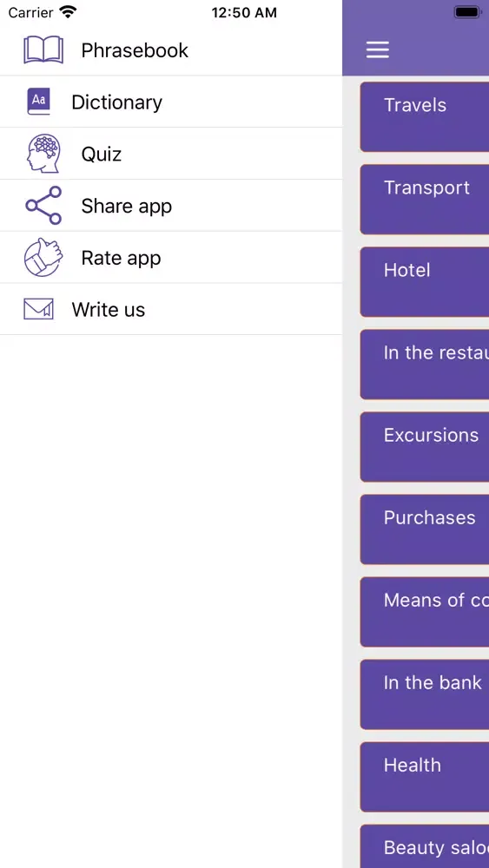Tap the envelope Write us icon
489x868 pixels.
pyautogui.click(x=39, y=309)
